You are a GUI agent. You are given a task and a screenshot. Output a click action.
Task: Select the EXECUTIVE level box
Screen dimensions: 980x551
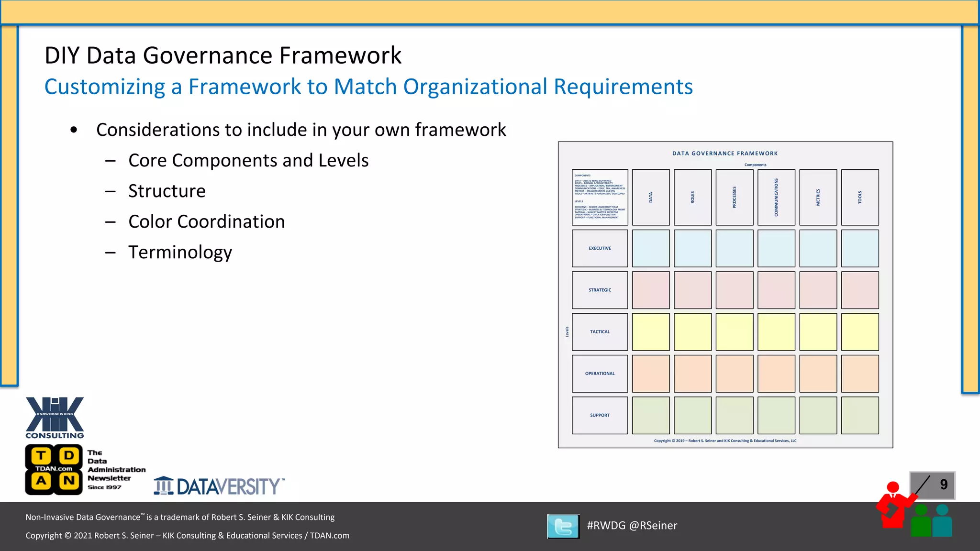tap(600, 248)
